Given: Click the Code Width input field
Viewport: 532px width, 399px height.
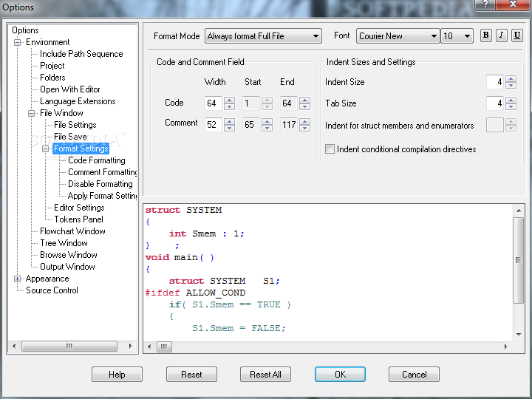Looking at the screenshot, I should 214,103.
